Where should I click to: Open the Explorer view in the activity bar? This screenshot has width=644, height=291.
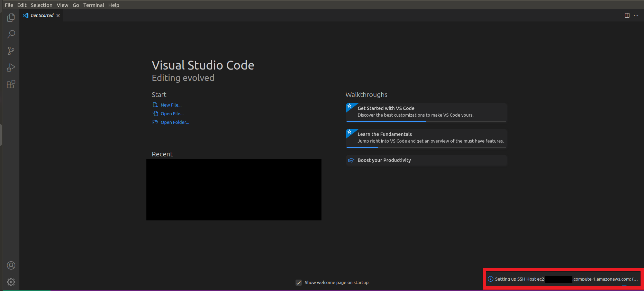[x=11, y=18]
